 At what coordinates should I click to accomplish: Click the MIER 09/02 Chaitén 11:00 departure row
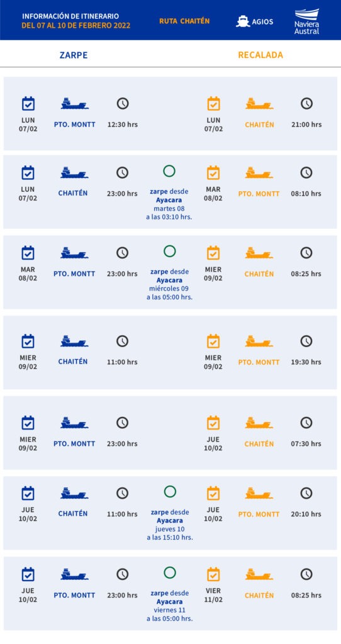point(170,352)
